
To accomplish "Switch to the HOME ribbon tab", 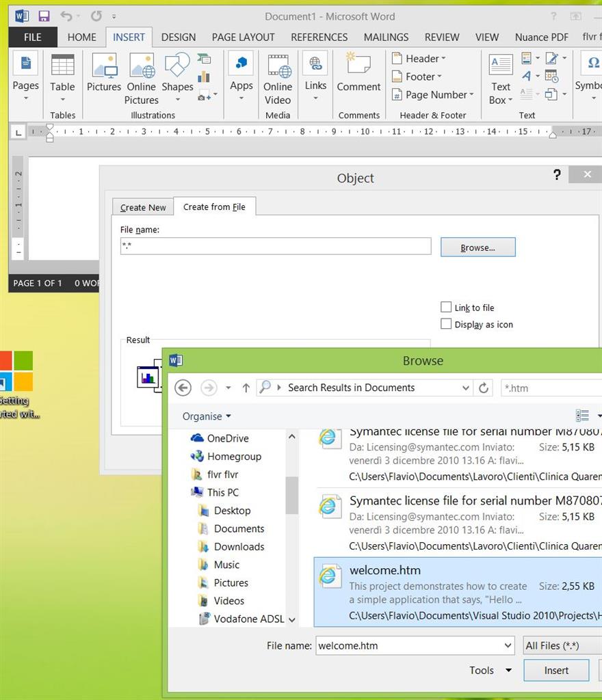I will (81, 37).
